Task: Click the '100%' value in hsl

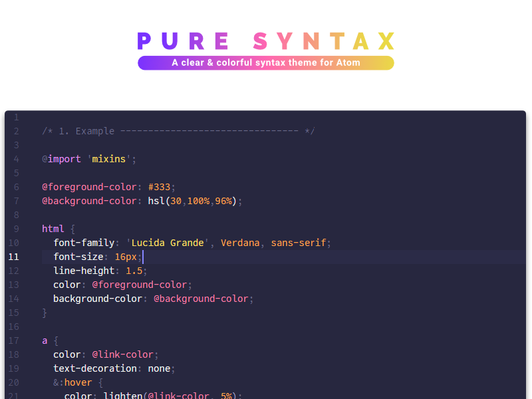Action: click(x=198, y=201)
